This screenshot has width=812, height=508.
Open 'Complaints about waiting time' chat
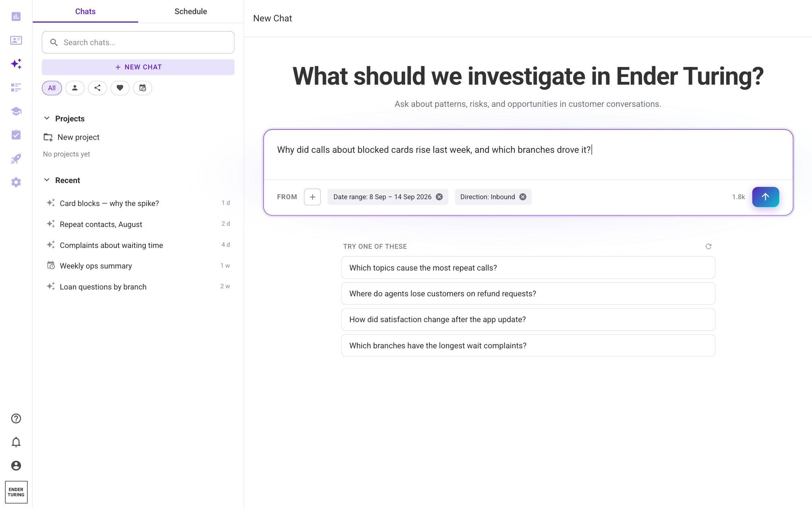click(138, 245)
